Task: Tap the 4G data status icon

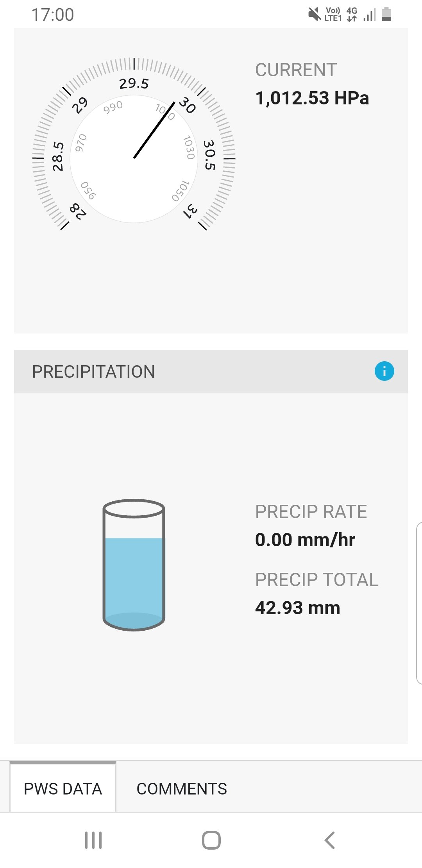Action: [x=352, y=14]
